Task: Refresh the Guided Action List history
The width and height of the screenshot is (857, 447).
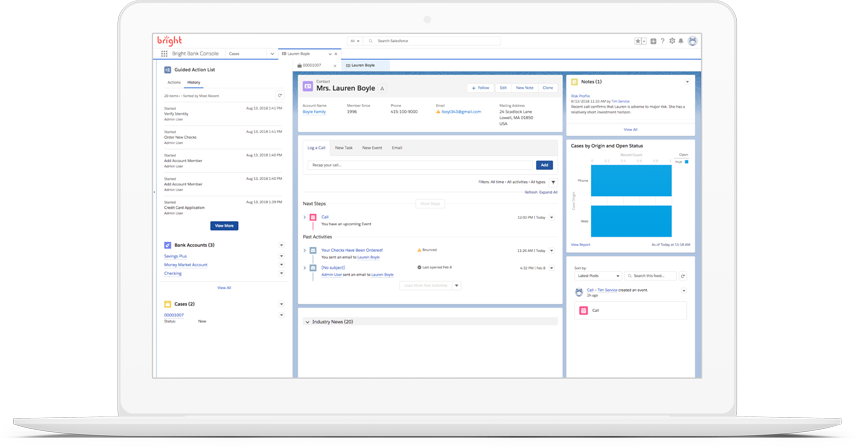Action: [280, 96]
